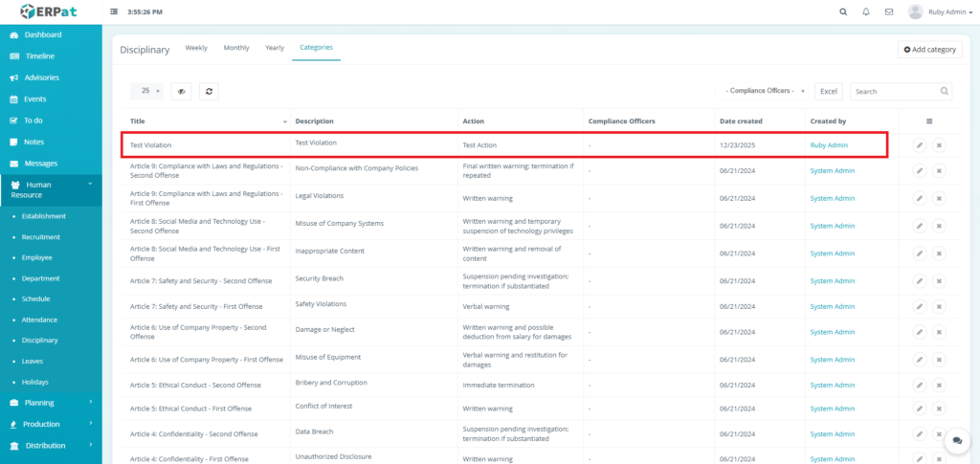The width and height of the screenshot is (980, 464).
Task: Open the Ruby Admin creator link
Action: pos(829,145)
